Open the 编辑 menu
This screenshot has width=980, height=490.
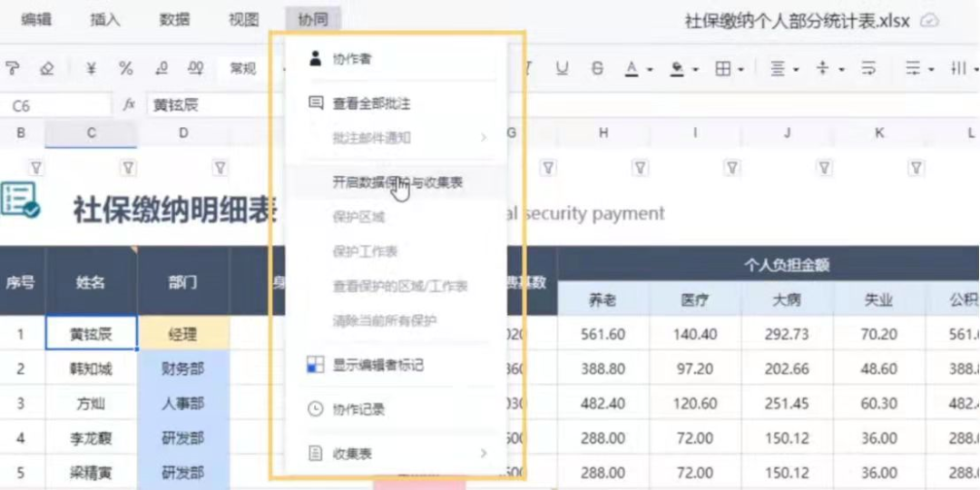pos(36,19)
